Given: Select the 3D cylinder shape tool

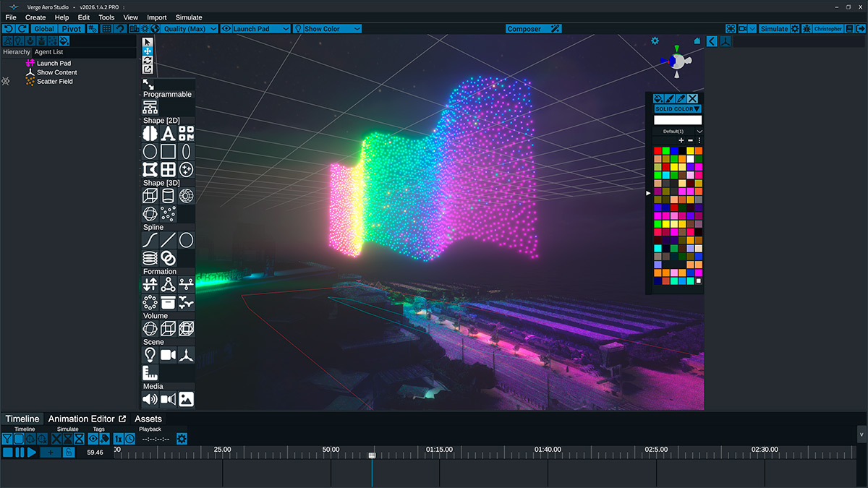Looking at the screenshot, I should point(168,196).
